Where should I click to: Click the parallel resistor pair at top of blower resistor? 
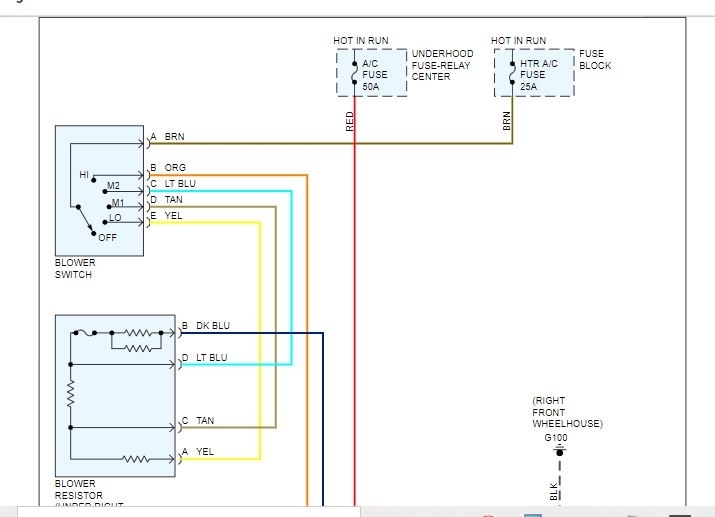137,341
